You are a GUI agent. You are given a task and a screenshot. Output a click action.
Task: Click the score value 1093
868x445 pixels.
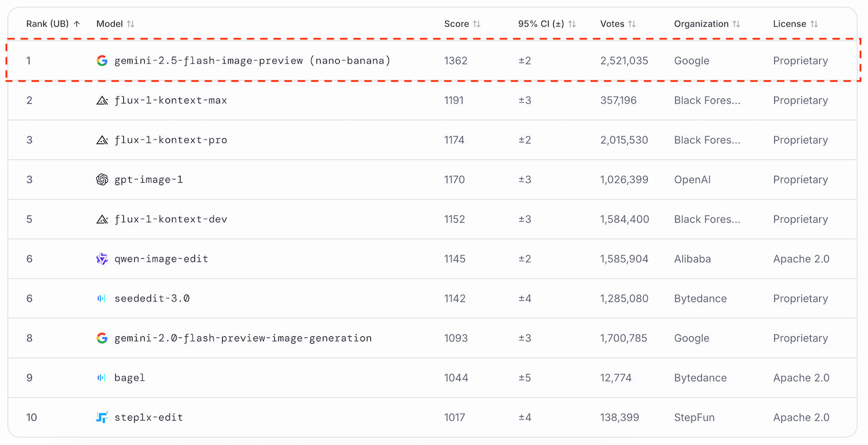click(x=456, y=338)
